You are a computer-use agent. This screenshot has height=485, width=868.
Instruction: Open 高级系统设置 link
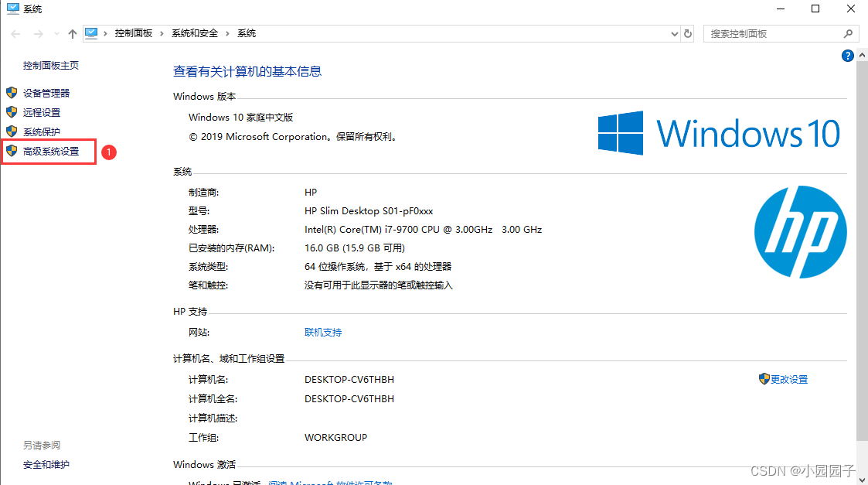[51, 152]
